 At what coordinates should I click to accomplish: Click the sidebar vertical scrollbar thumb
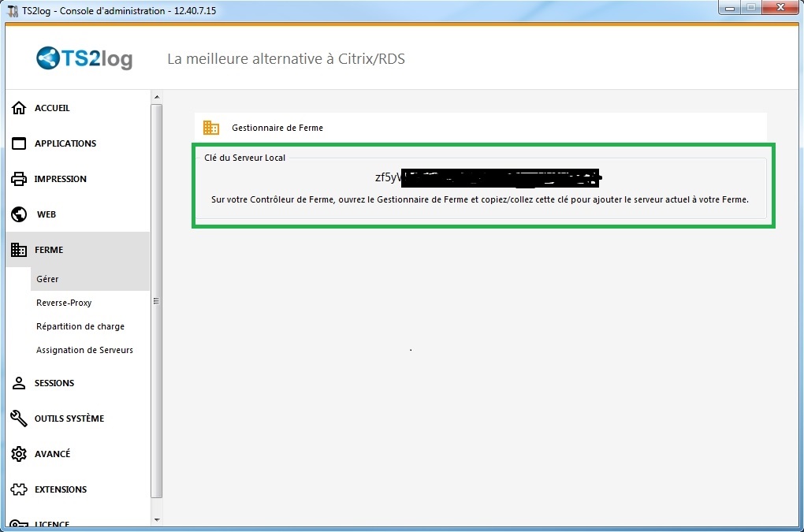coord(157,301)
